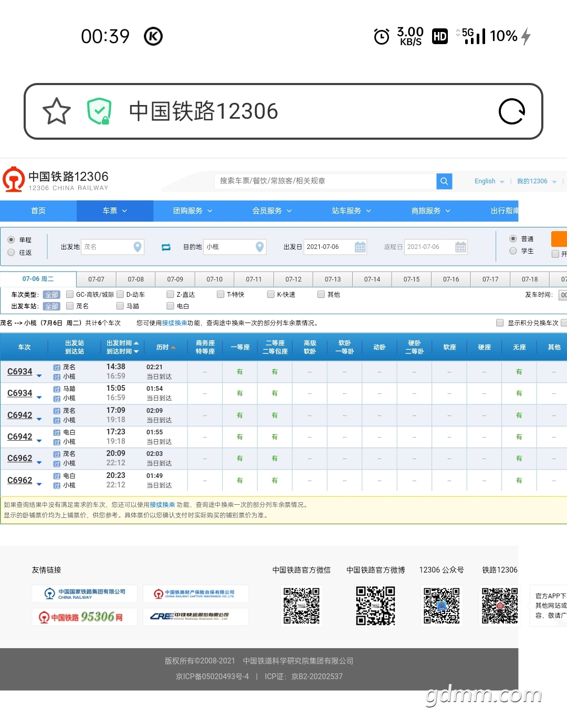567x728 pixels.
Task: Open calendar for departure date
Action: point(360,247)
